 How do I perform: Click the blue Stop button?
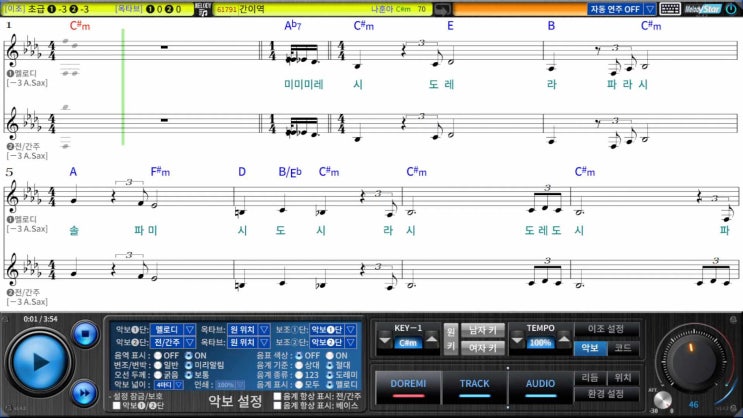[85, 334]
